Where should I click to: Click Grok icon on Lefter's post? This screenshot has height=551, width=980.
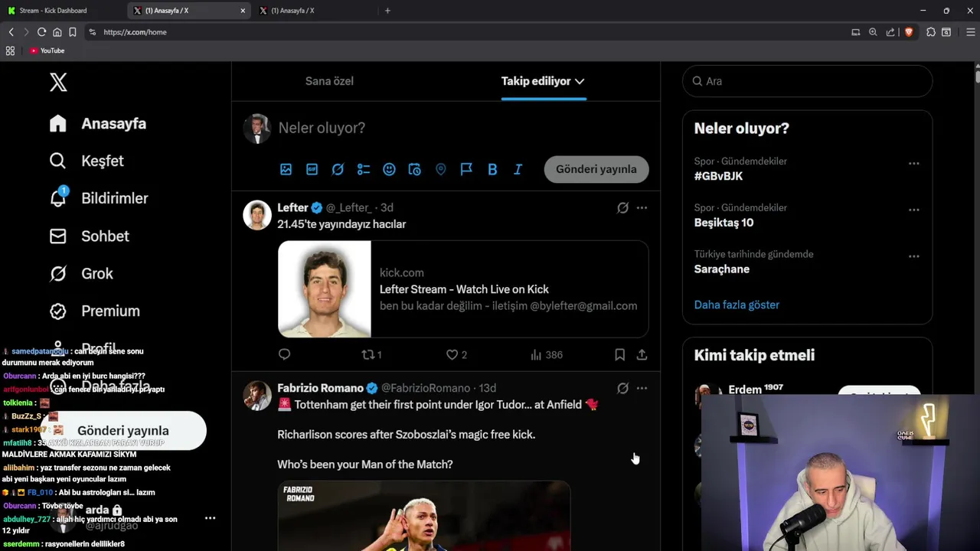click(622, 207)
